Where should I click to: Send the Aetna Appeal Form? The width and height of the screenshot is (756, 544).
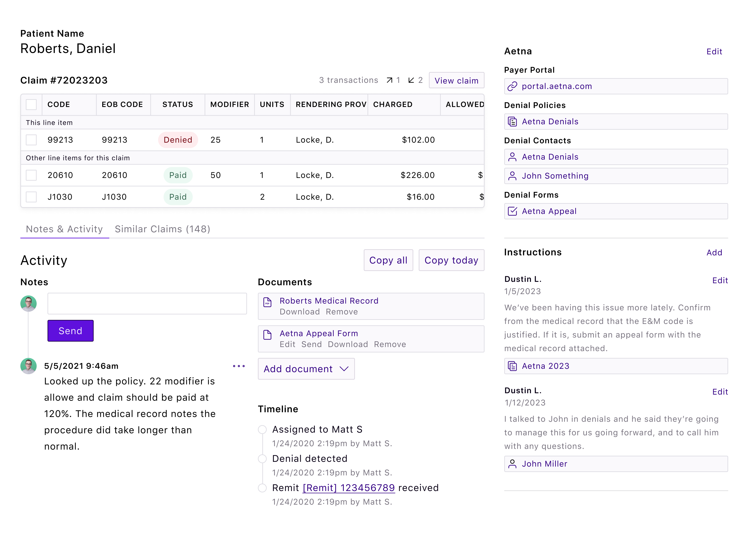click(x=311, y=345)
